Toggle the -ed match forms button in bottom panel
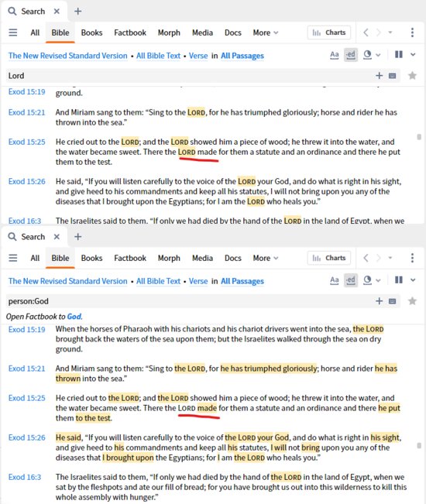 350,280
